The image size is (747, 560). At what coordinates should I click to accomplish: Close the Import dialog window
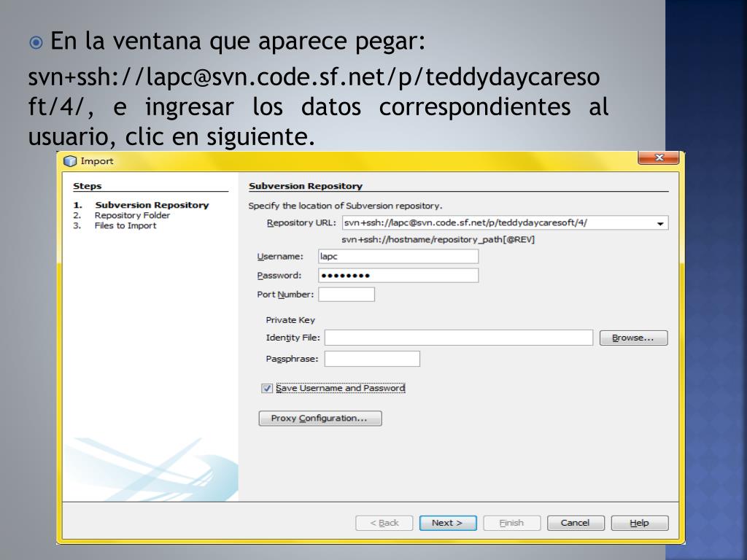pyautogui.click(x=658, y=158)
